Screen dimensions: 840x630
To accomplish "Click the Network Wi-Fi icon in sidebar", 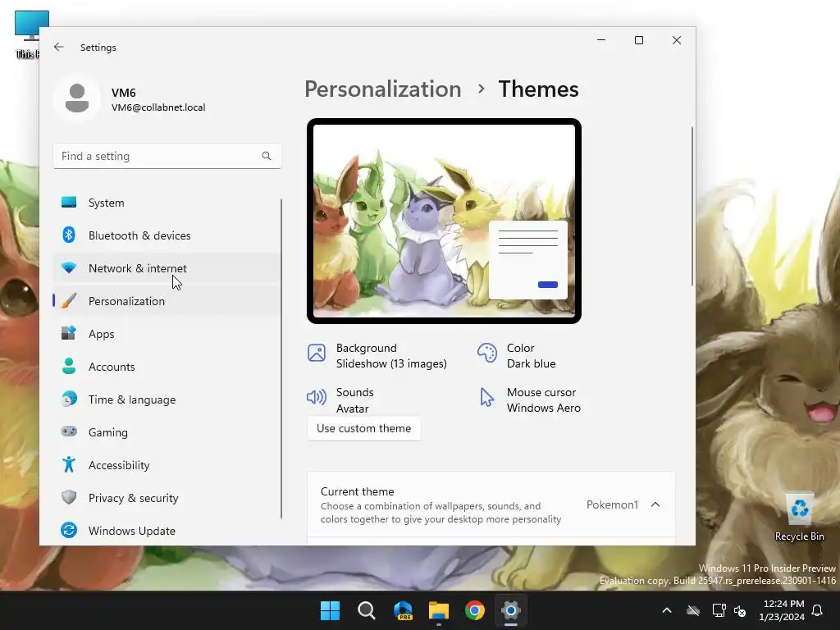I will tap(69, 267).
